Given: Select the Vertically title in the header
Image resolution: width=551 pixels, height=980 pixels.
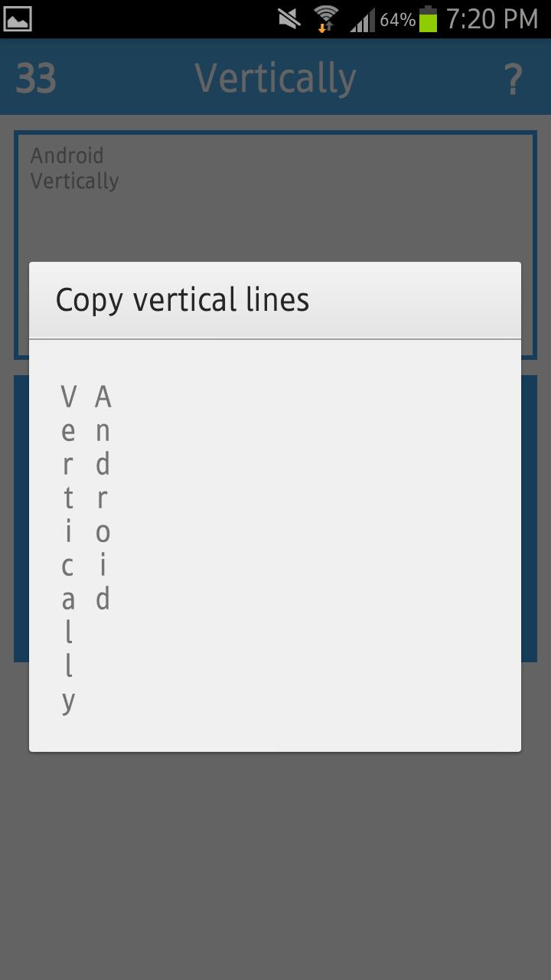Looking at the screenshot, I should [275, 77].
